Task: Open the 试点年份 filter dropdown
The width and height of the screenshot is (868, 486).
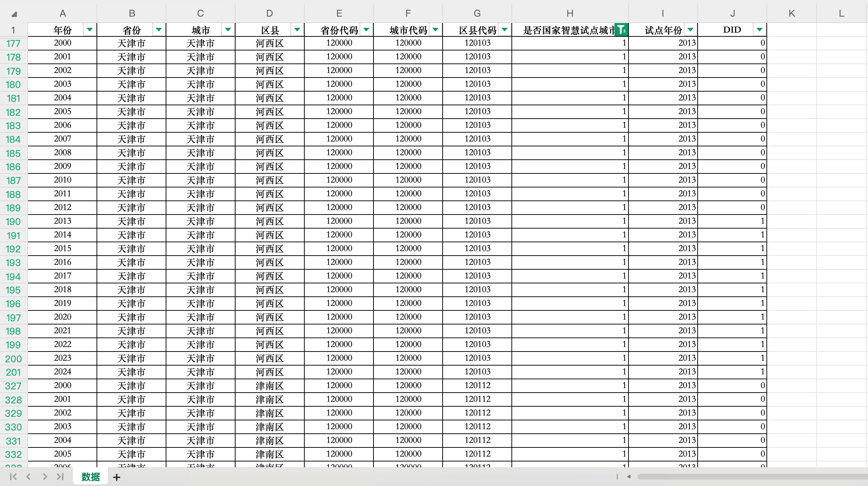Action: 690,30
